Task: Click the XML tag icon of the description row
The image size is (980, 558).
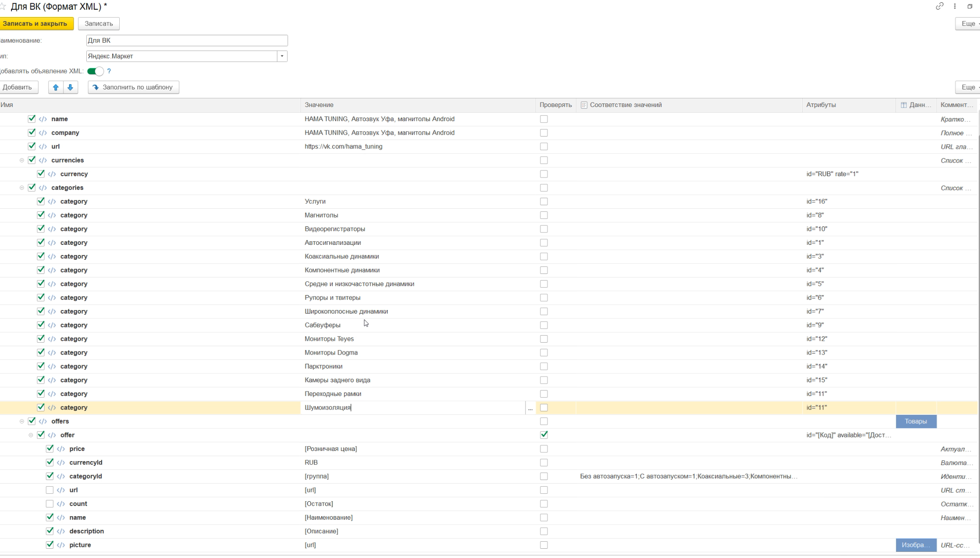Action: click(61, 531)
